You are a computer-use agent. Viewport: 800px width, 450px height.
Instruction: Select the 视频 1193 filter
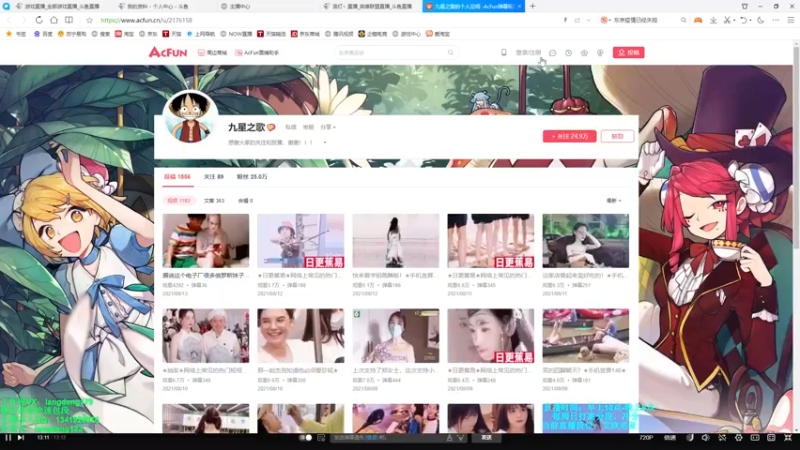point(179,201)
